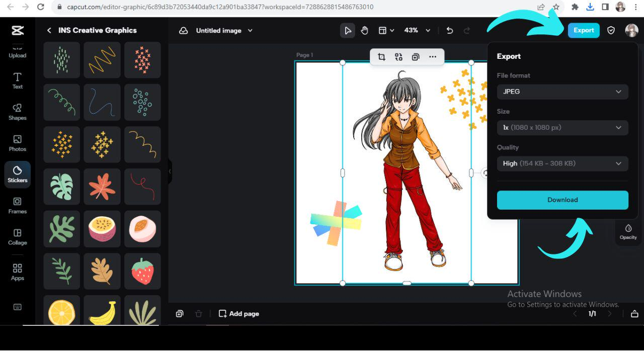Click the browser address bar URL
The image size is (644, 362).
[220, 7]
